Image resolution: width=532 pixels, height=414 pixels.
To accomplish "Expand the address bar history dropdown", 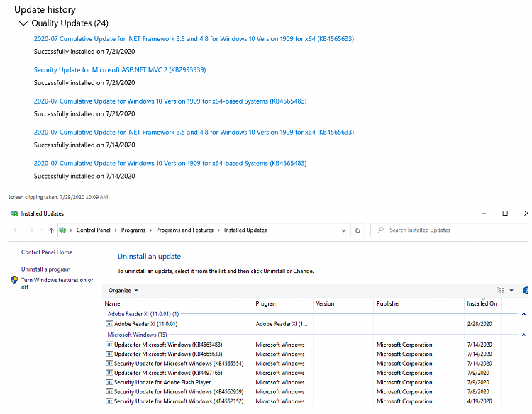I will coord(343,230).
